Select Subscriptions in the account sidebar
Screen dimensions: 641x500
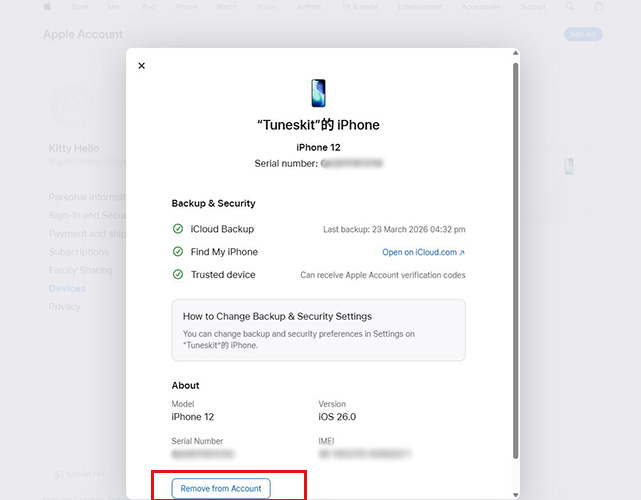click(x=78, y=252)
